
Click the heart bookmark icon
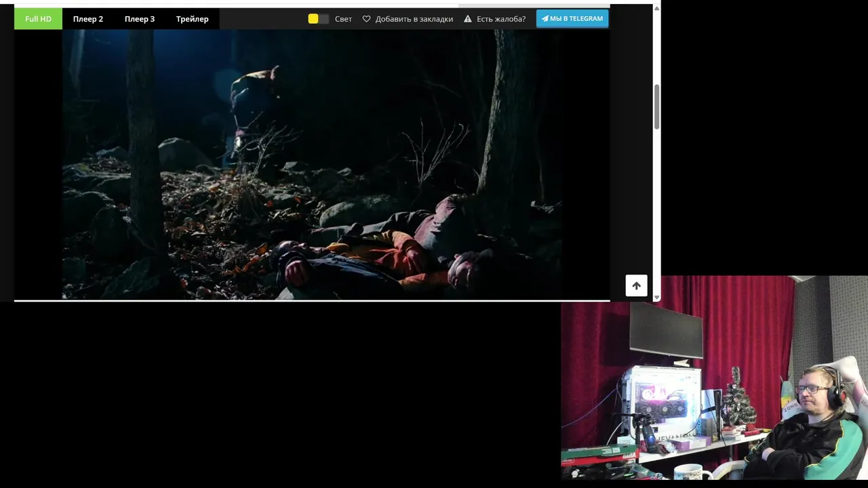click(367, 19)
